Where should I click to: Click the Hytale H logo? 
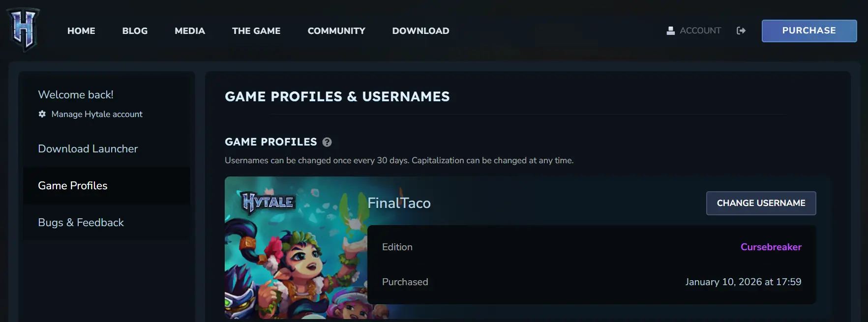(24, 29)
